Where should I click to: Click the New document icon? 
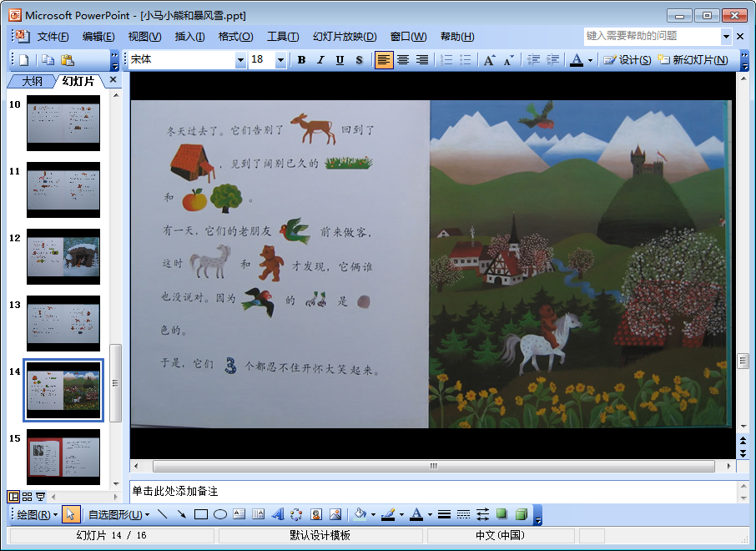[23, 60]
